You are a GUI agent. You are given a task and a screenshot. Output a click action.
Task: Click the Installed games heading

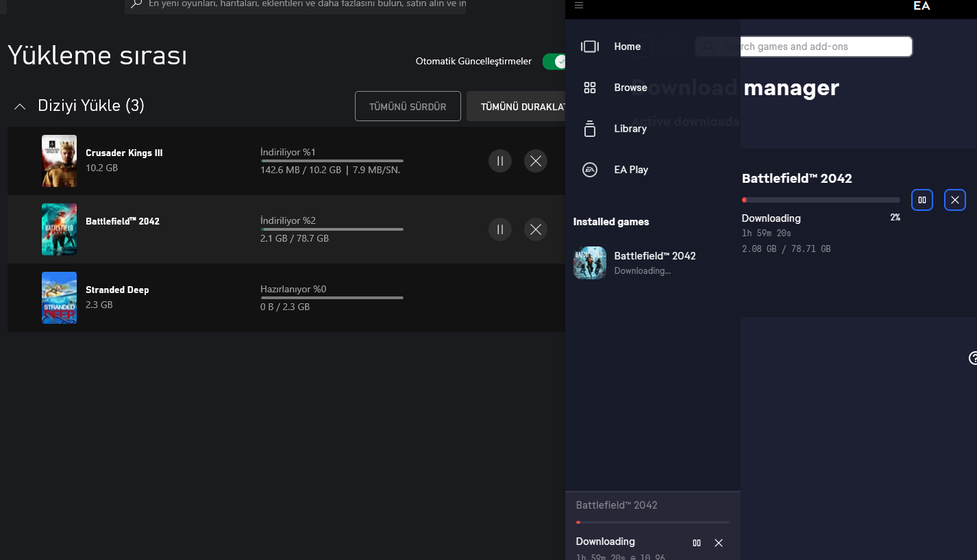tap(611, 222)
